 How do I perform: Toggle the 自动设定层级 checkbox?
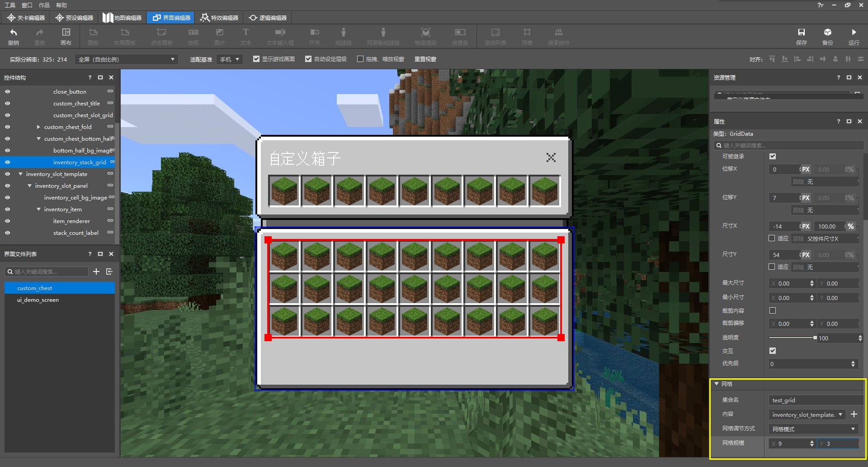tap(308, 59)
